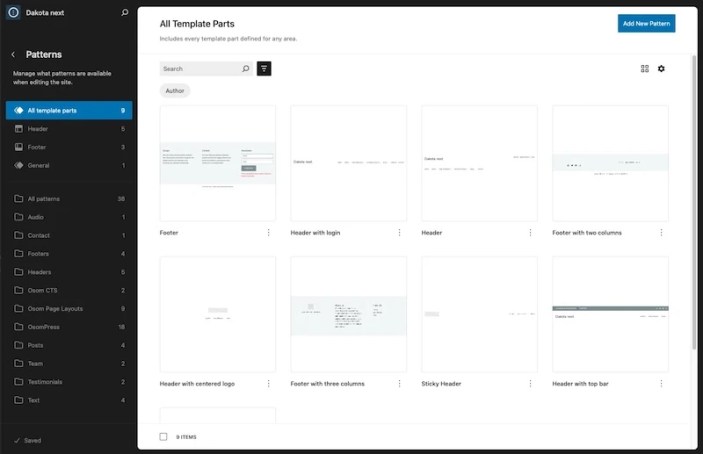Screen dimensions: 703x454
Task: Select the Osom Page Layouts category
Action: pos(69,309)
